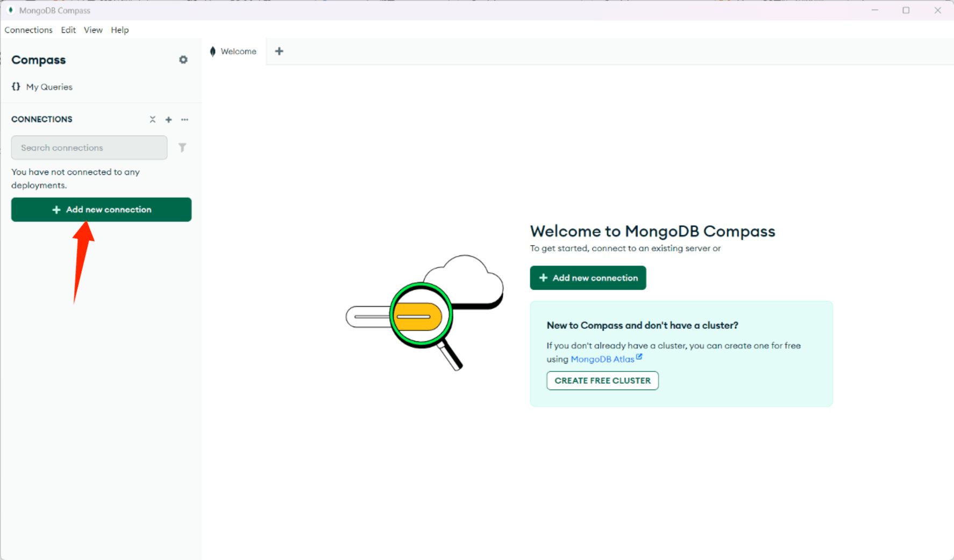Image resolution: width=954 pixels, height=560 pixels.
Task: Focus the Search connections field
Action: coord(89,148)
